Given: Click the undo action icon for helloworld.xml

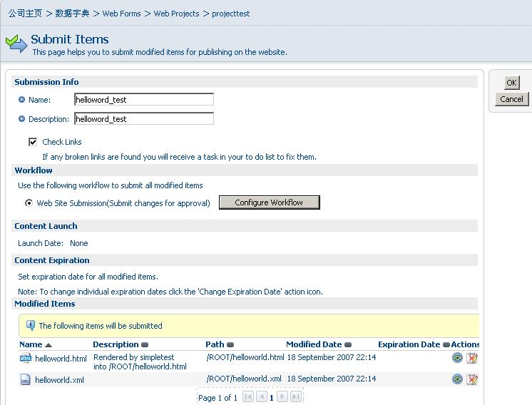Looking at the screenshot, I should click(x=472, y=379).
